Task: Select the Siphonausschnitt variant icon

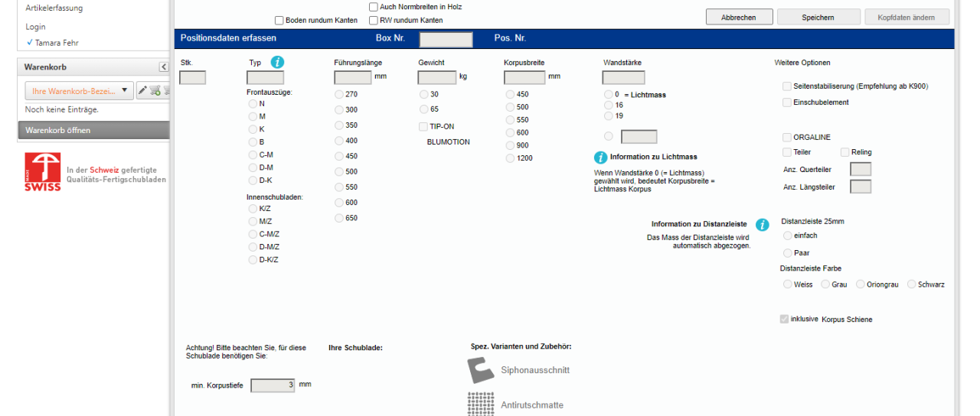Action: [481, 370]
